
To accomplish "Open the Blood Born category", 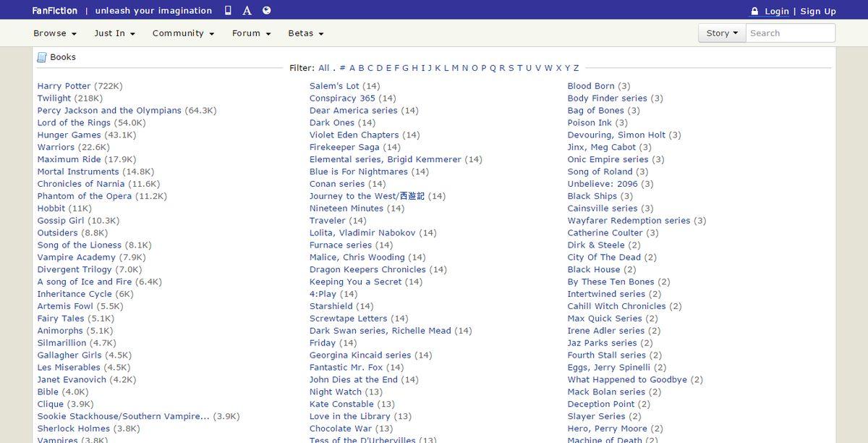I will (x=591, y=86).
